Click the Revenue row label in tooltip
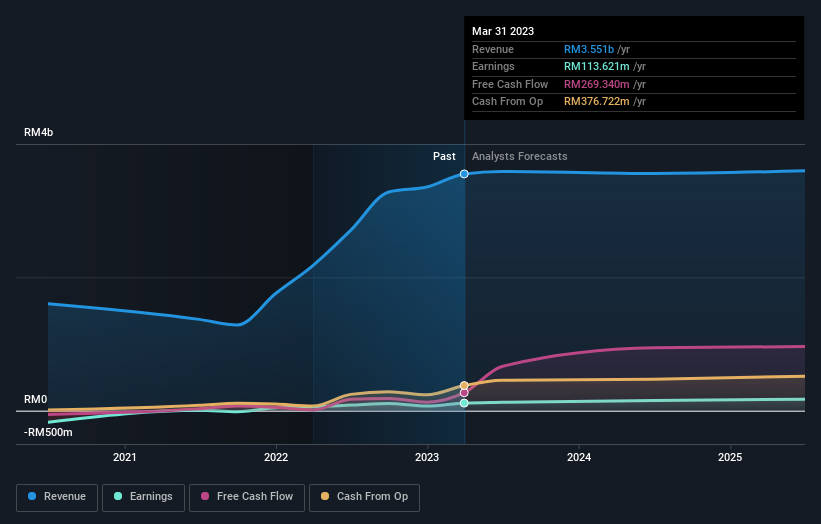 pos(493,49)
